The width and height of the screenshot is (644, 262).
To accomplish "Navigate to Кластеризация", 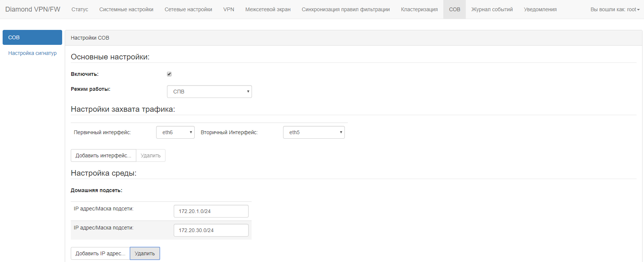I will (x=419, y=9).
